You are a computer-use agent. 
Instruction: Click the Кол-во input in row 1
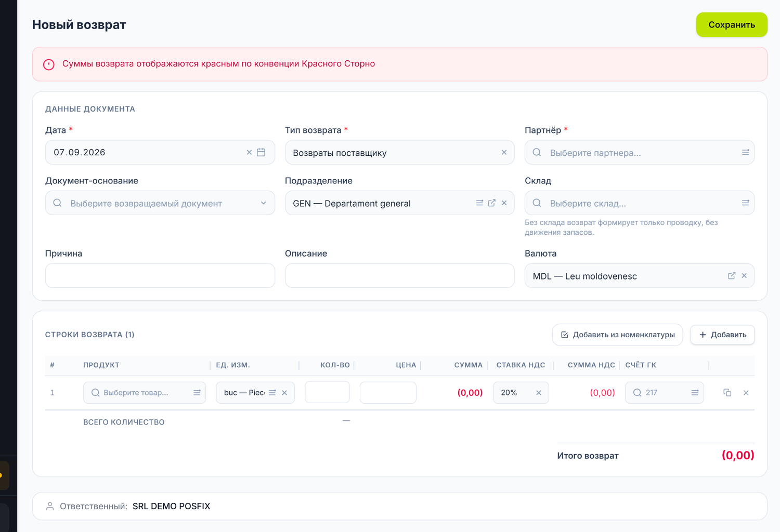(x=327, y=392)
